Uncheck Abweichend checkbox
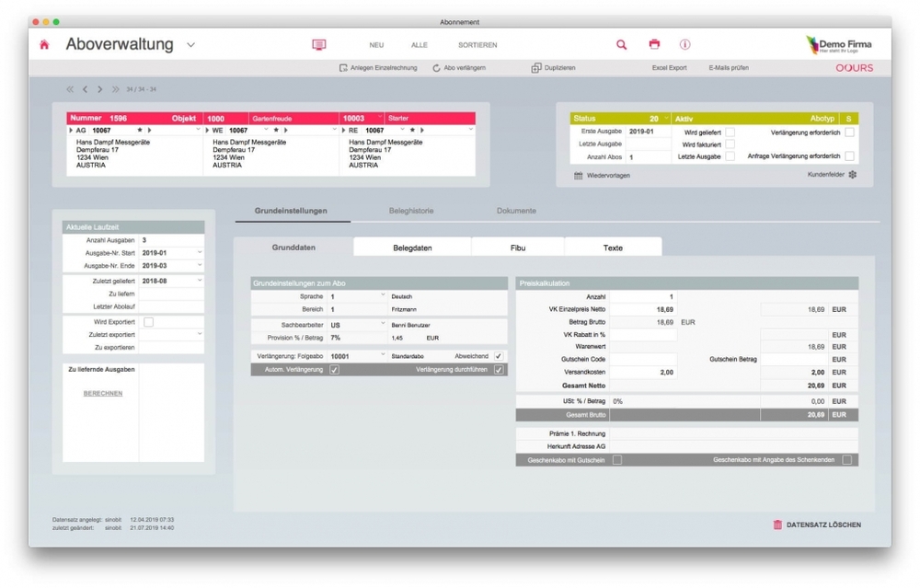The height and width of the screenshot is (588, 920). 498,356
